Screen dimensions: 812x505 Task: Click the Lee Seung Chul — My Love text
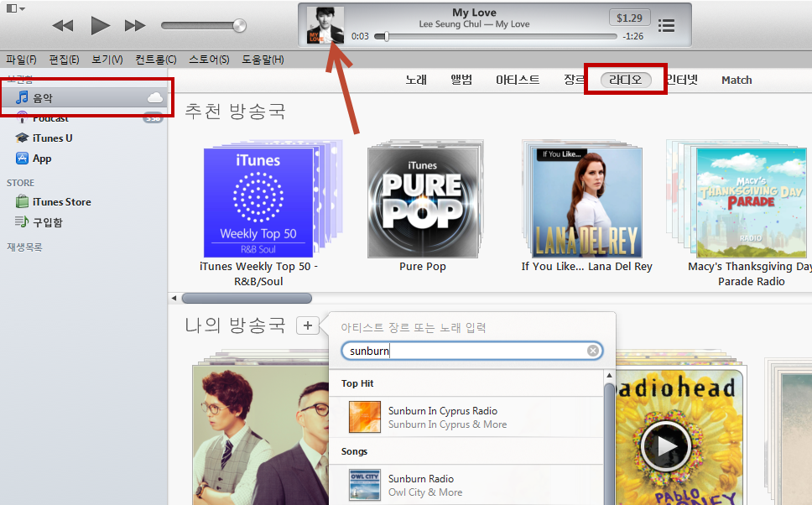[x=474, y=23]
